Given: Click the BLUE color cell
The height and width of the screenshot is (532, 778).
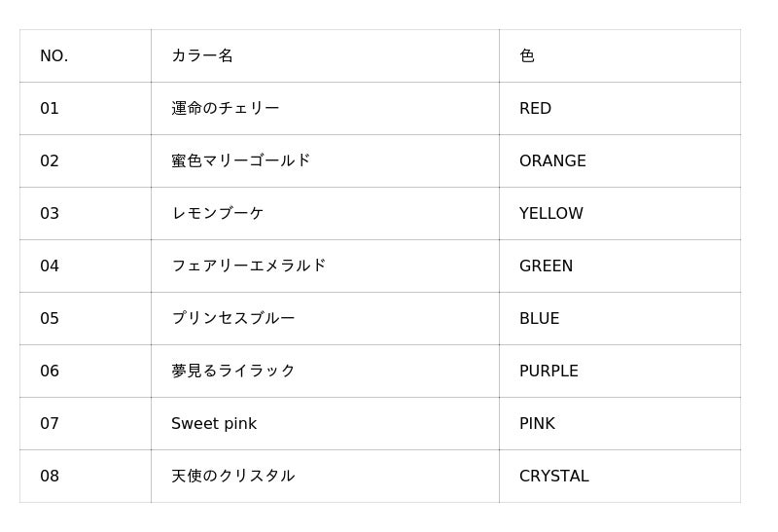Looking at the screenshot, I should [x=540, y=319].
